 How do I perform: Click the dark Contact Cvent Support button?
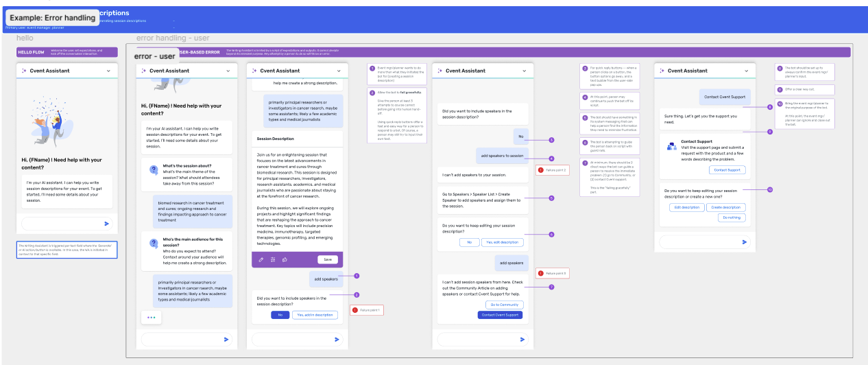(500, 315)
